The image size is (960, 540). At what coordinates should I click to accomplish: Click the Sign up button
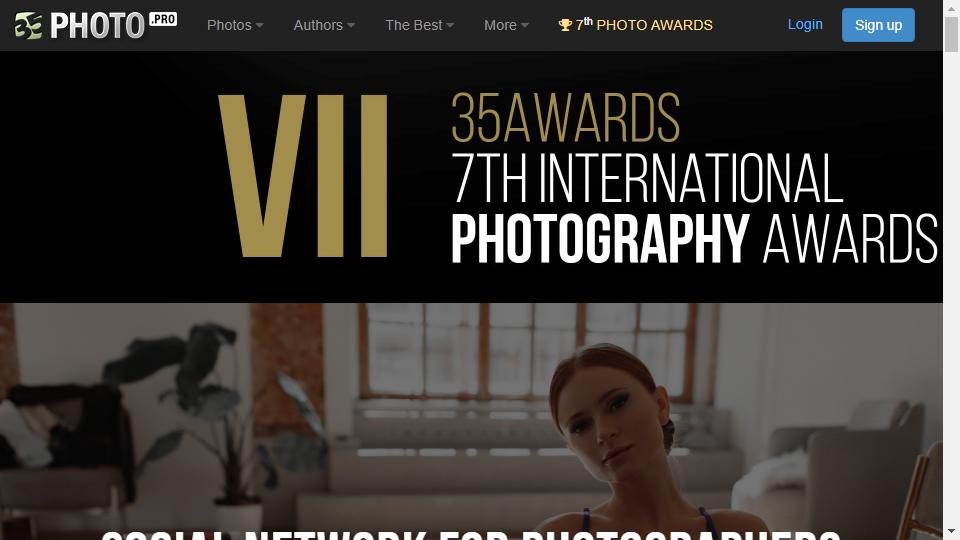[878, 25]
